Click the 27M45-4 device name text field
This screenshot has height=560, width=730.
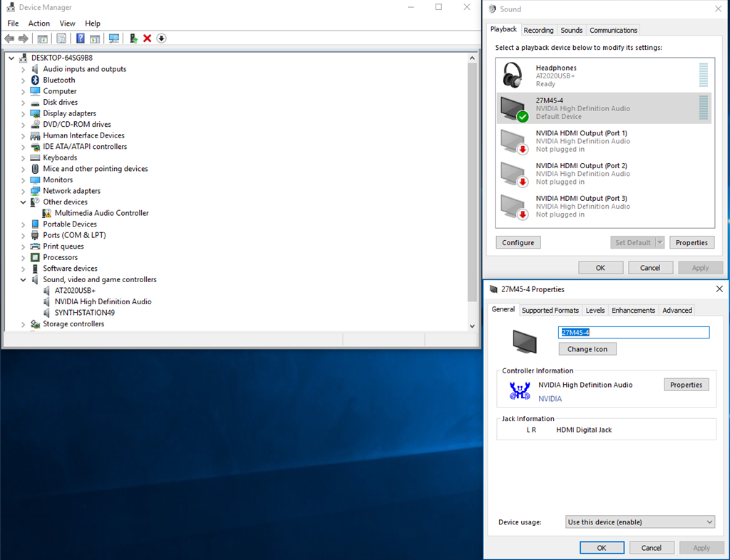click(x=634, y=333)
